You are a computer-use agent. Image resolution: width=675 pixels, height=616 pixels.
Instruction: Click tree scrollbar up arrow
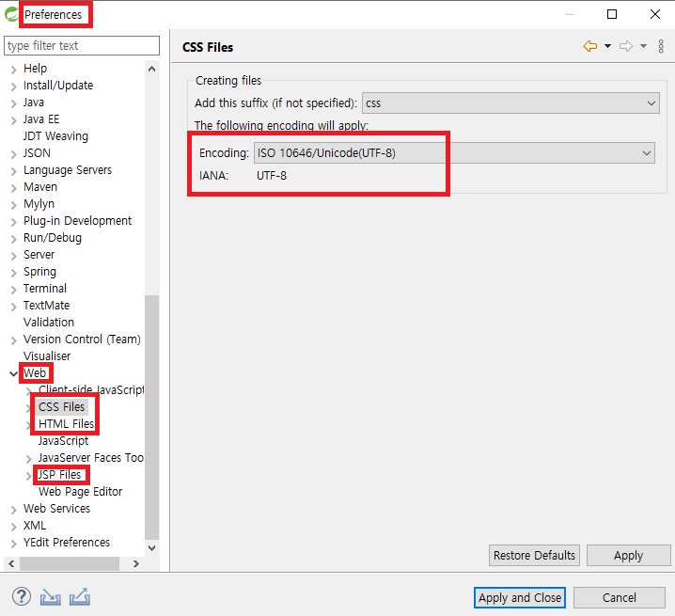pos(152,69)
